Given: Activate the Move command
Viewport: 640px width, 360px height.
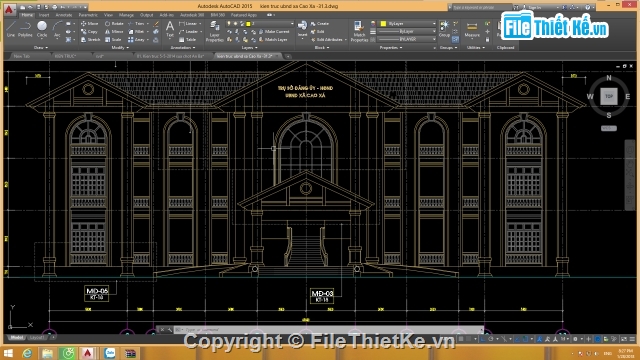Looking at the screenshot, I should 89,24.
